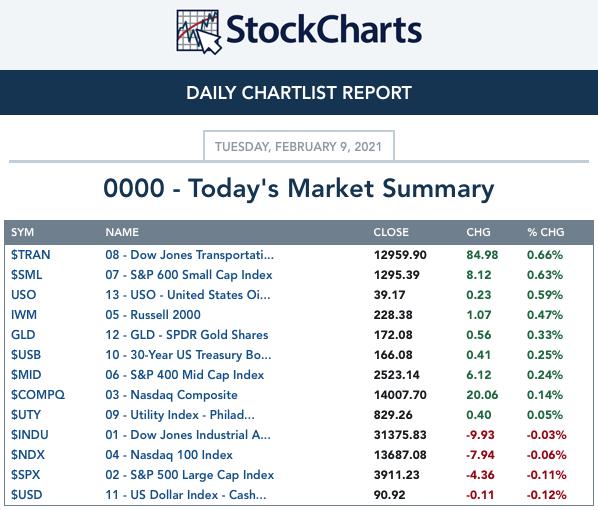
Task: Open the Nasdaq Composite chart link
Action: click(172, 395)
